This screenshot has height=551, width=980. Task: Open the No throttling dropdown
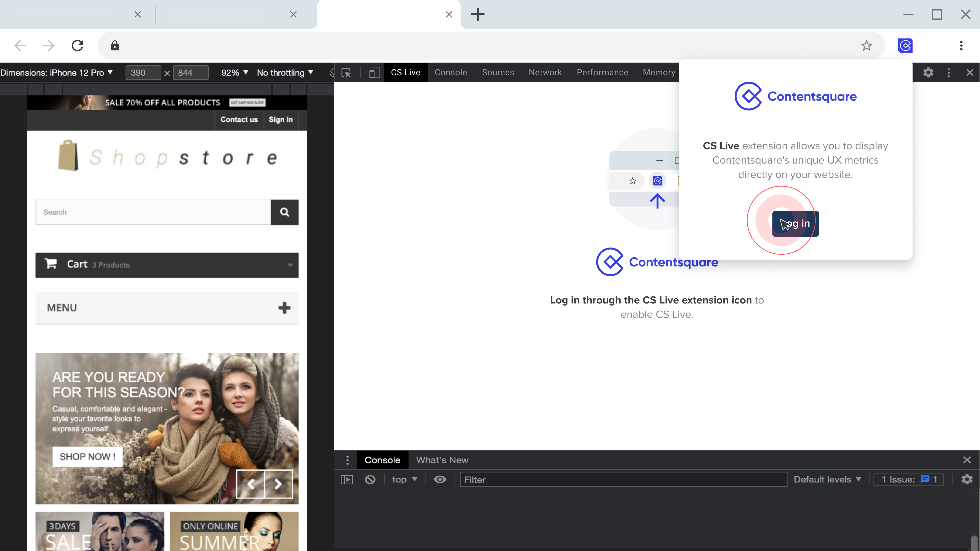pos(285,73)
